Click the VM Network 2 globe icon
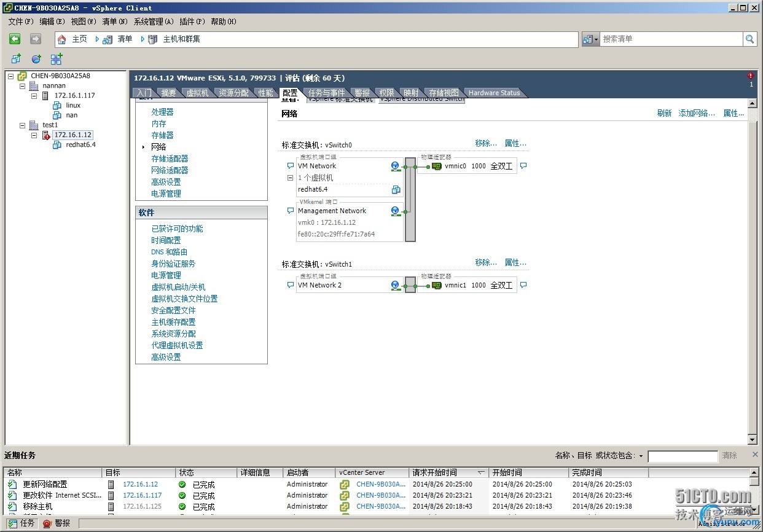Viewport: 763px width, 532px height. [396, 286]
